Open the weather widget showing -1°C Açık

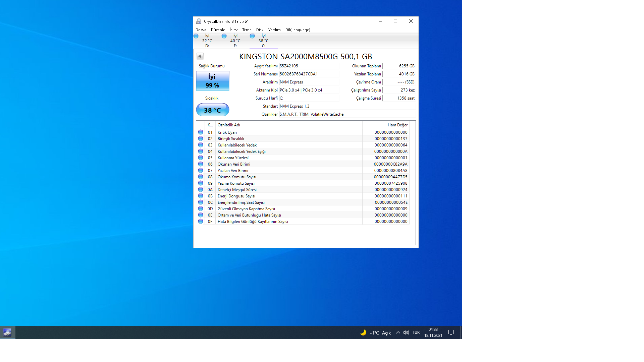[375, 333]
